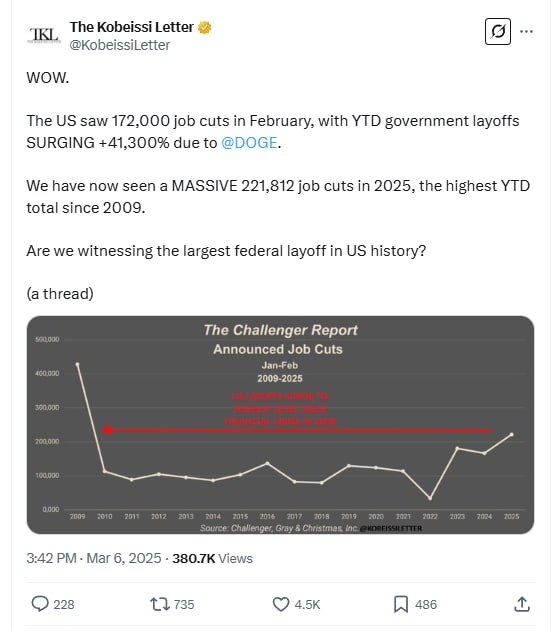Click the 3:42 PM Mar 6, 2025 timestamp
Image resolution: width=557 pixels, height=631 pixels.
(94, 558)
